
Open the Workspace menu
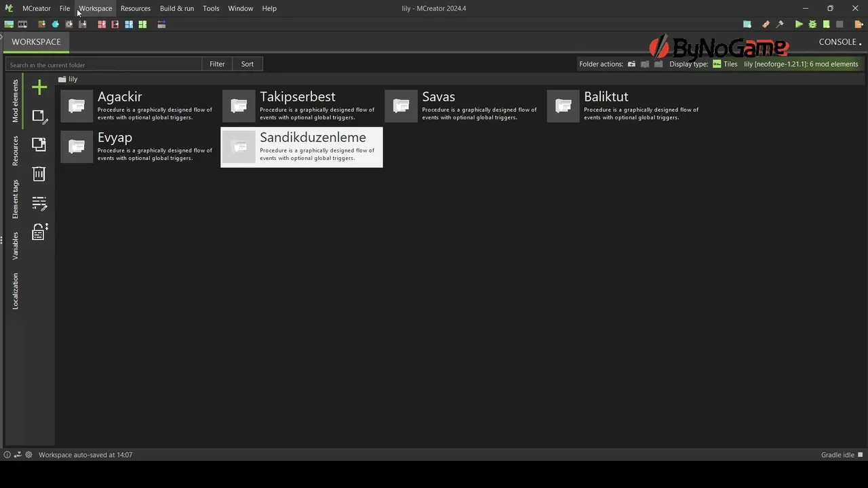click(95, 8)
